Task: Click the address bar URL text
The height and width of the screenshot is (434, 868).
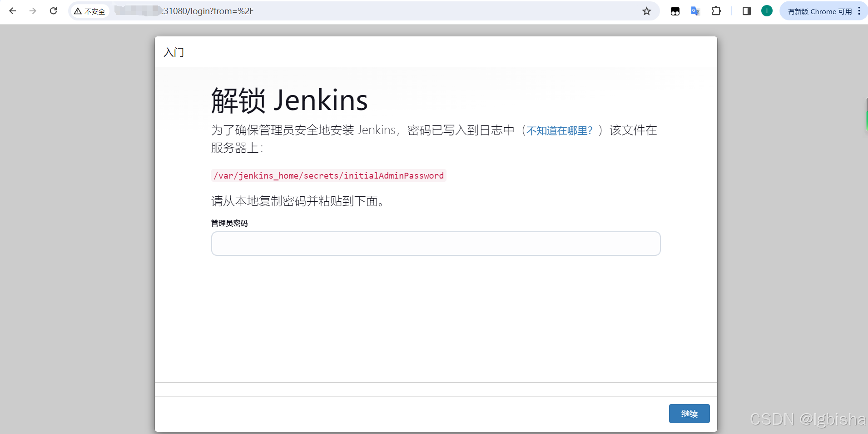Action: pos(208,11)
